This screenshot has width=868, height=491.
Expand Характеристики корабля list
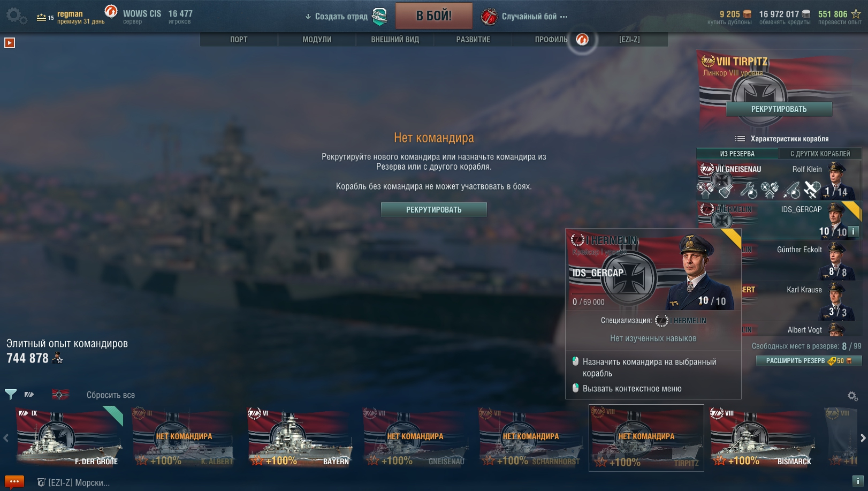coord(782,139)
